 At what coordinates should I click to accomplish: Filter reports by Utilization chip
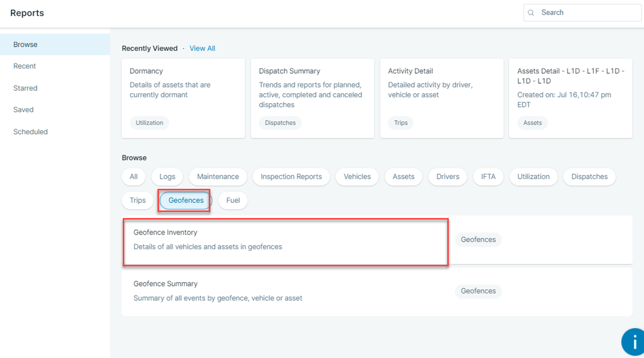point(533,177)
